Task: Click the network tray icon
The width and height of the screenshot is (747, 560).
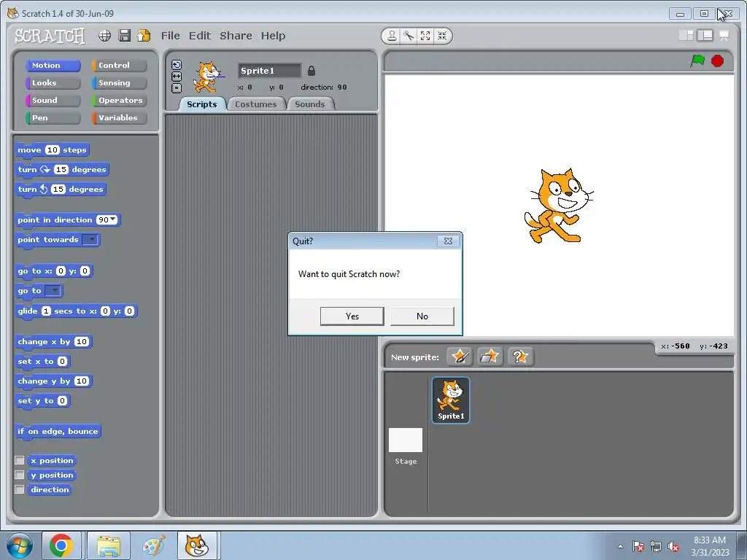Action: coord(656,547)
